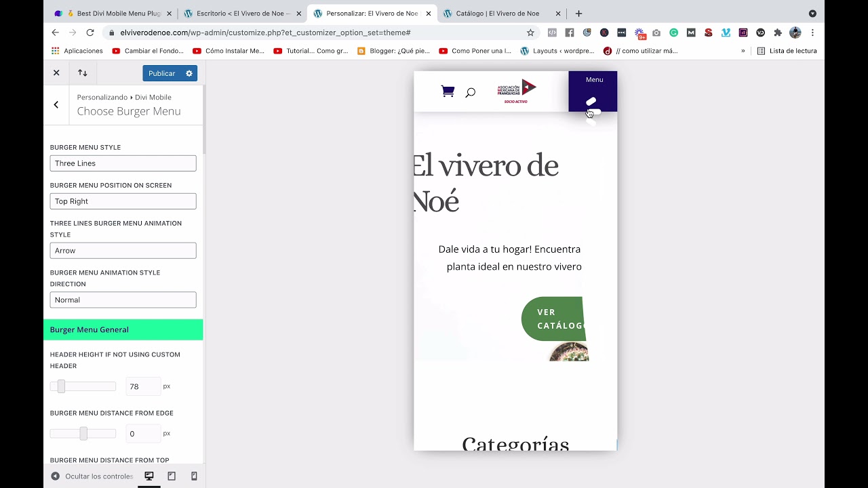Click Ocultar los controles text
Screen dimensions: 868x488
(99, 476)
